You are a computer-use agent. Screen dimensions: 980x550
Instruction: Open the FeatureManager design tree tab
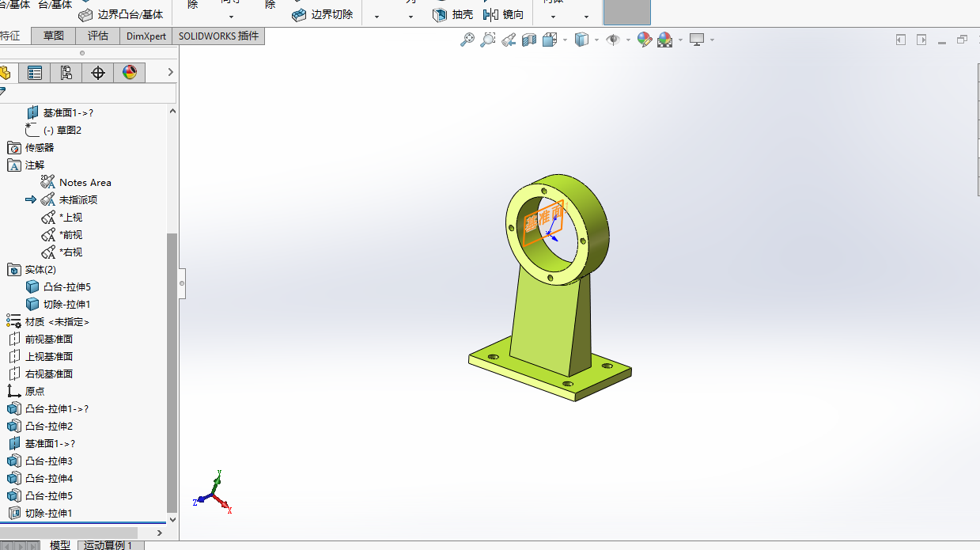click(6, 73)
